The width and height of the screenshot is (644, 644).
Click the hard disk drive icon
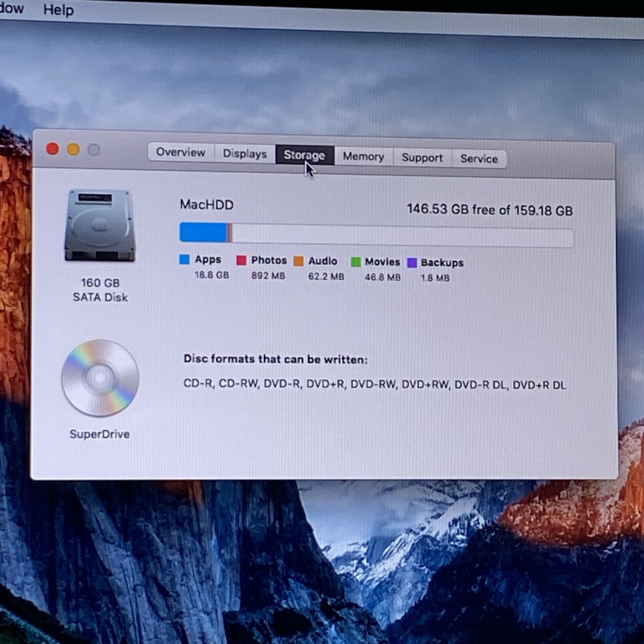[x=100, y=226]
